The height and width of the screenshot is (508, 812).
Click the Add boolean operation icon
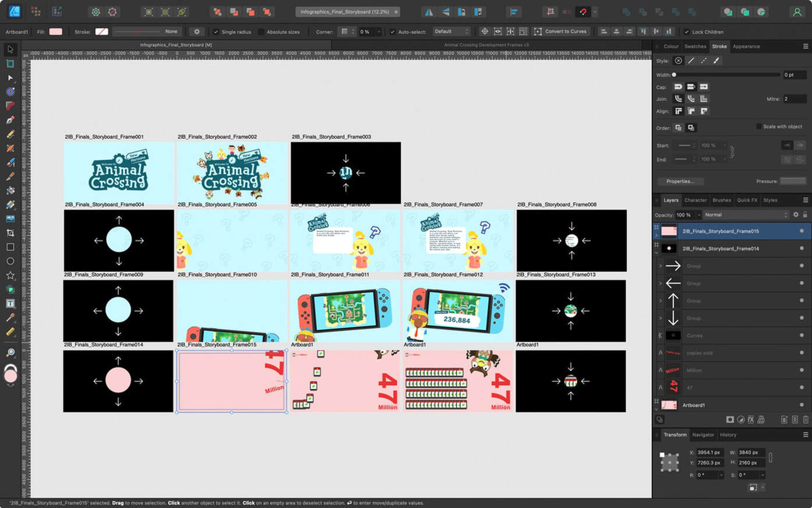(626, 12)
